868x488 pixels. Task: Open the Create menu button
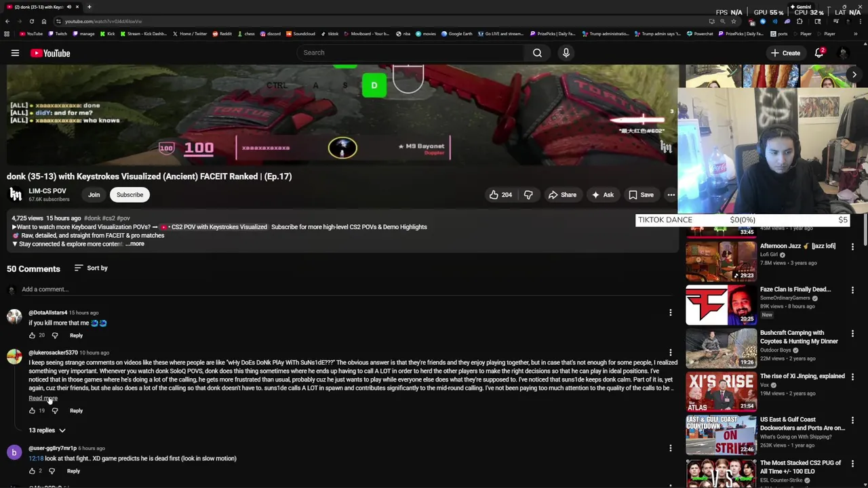(785, 53)
